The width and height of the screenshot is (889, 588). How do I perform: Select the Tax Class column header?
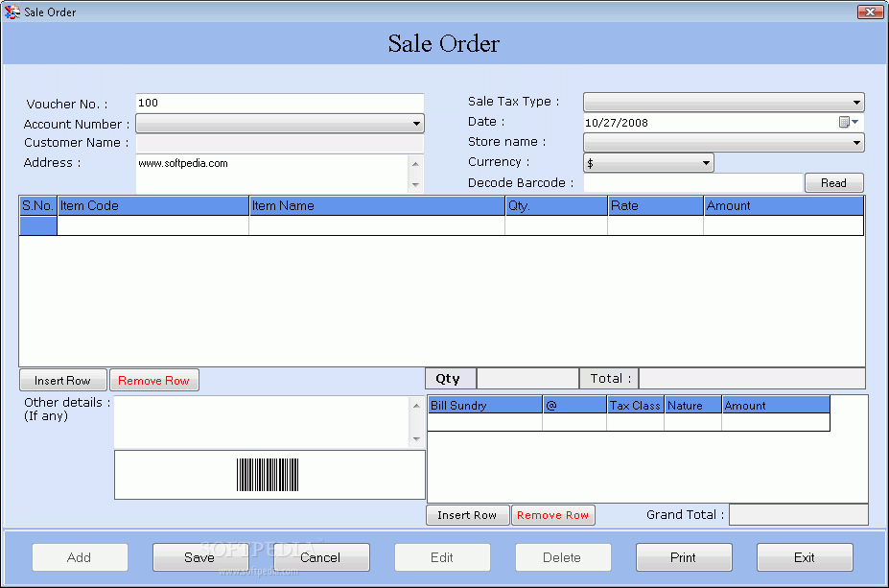635,405
